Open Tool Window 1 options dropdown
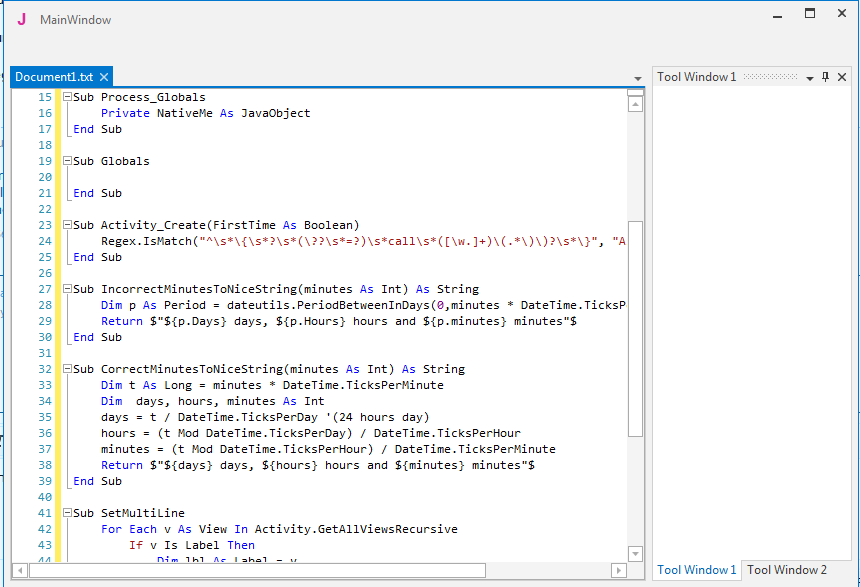The width and height of the screenshot is (860, 587). click(810, 78)
